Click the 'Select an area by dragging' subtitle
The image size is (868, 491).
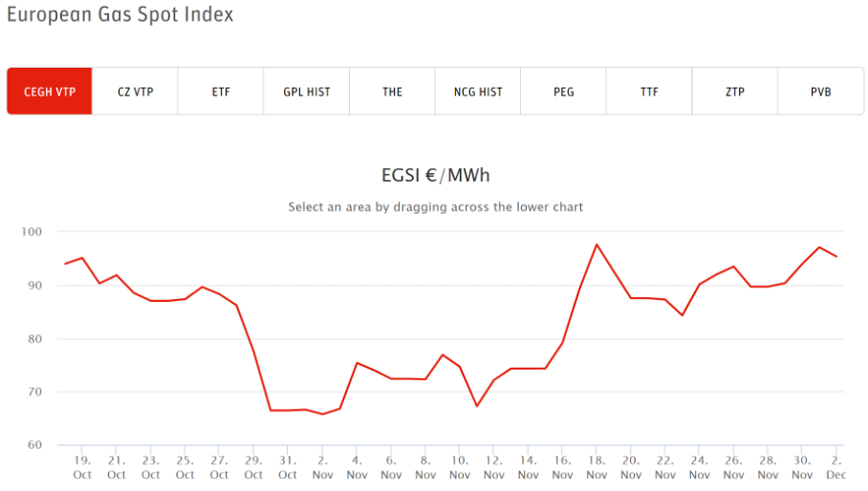click(435, 206)
